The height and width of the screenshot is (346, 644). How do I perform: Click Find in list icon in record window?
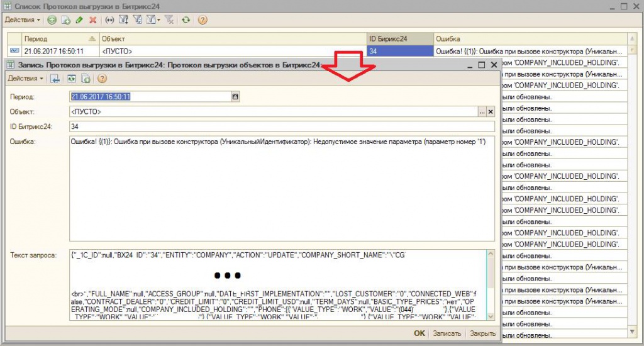(55, 79)
